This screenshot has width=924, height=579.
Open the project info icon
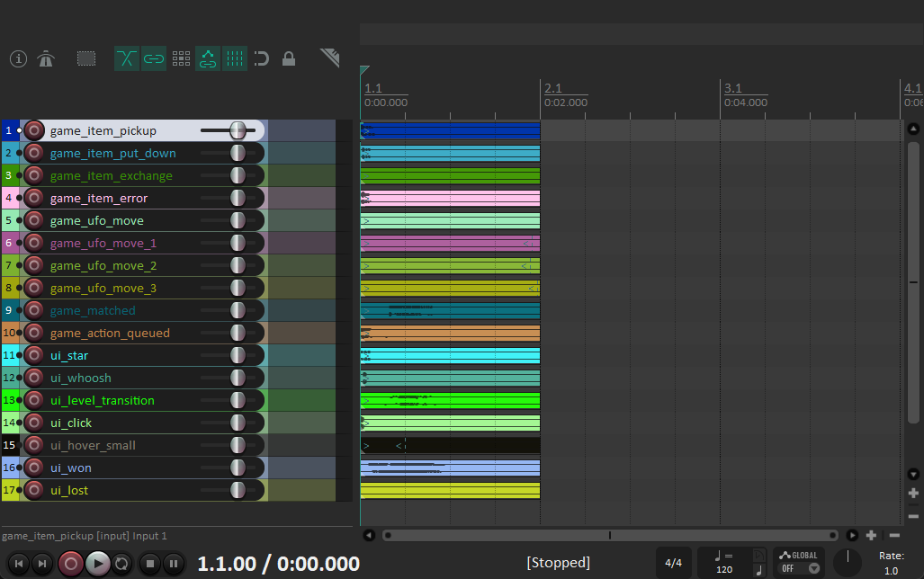point(18,59)
